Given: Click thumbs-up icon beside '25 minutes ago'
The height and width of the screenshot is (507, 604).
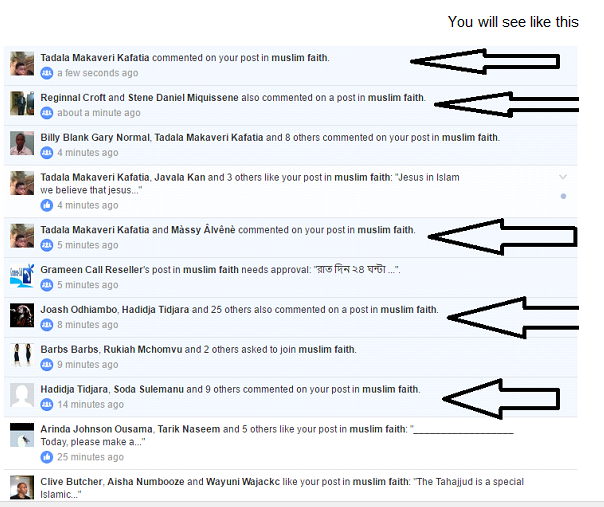Looking at the screenshot, I should point(47,457).
